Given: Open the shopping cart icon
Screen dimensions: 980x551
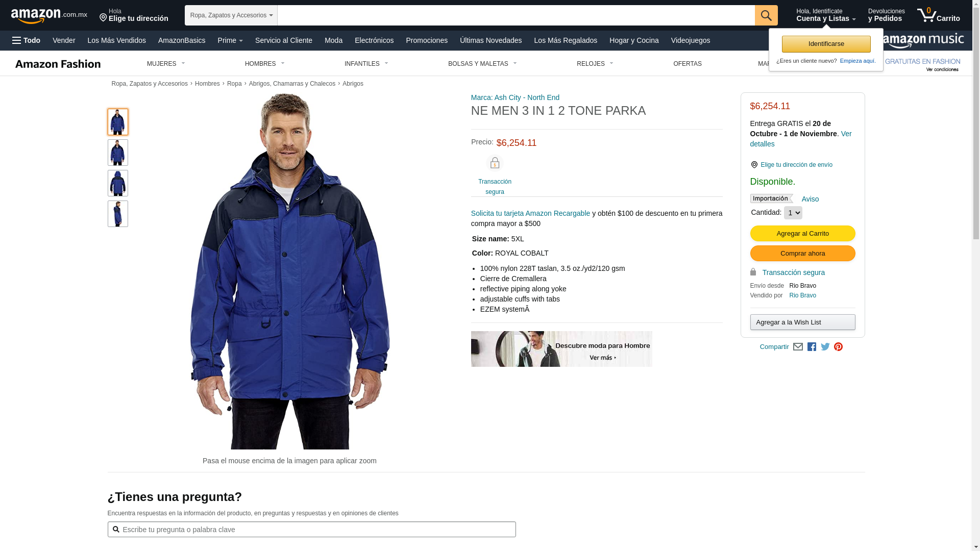Looking at the screenshot, I should pyautogui.click(x=938, y=15).
